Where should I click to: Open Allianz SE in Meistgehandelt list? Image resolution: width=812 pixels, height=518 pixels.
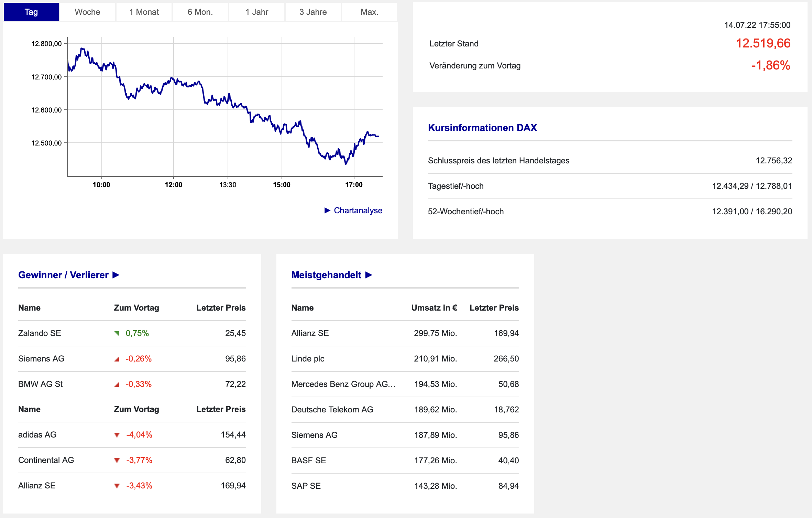(x=310, y=333)
